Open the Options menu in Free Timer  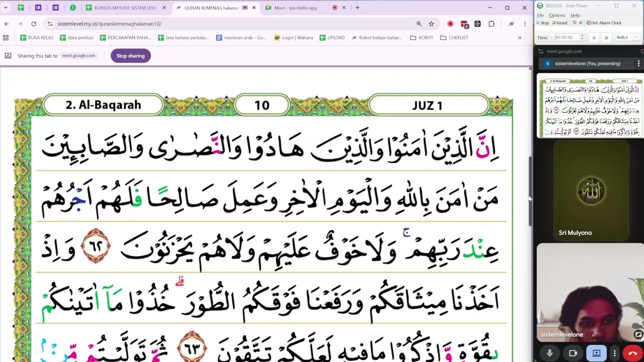[557, 15]
